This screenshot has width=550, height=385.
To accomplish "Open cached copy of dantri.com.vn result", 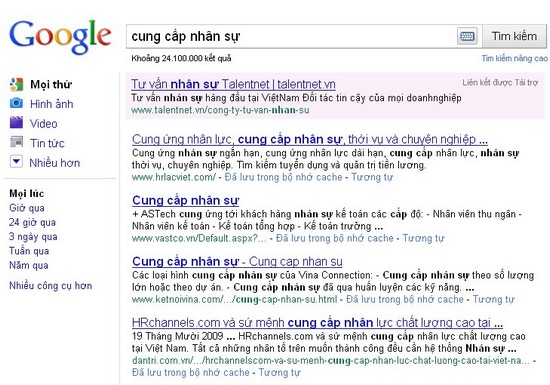I will pos(191,372).
